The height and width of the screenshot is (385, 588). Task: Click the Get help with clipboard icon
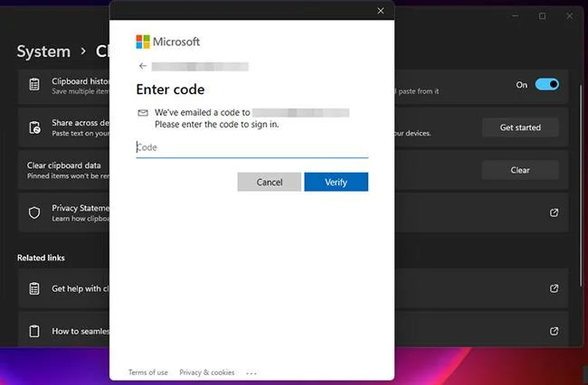click(34, 288)
